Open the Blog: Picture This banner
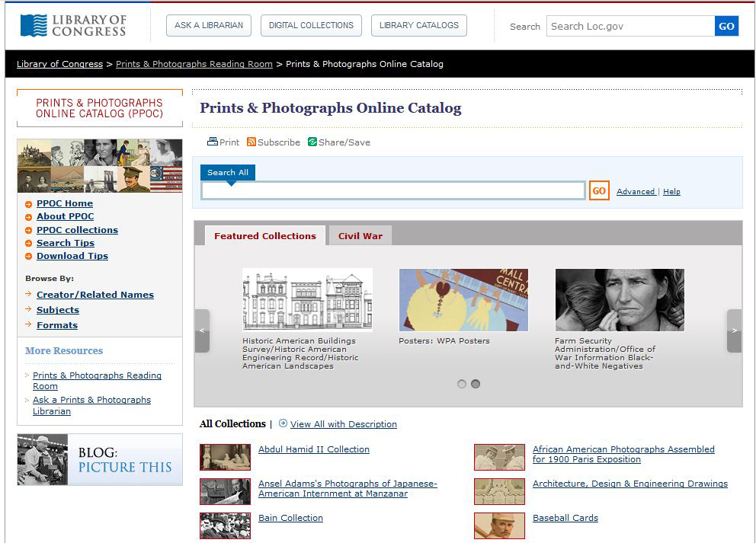 tap(100, 460)
